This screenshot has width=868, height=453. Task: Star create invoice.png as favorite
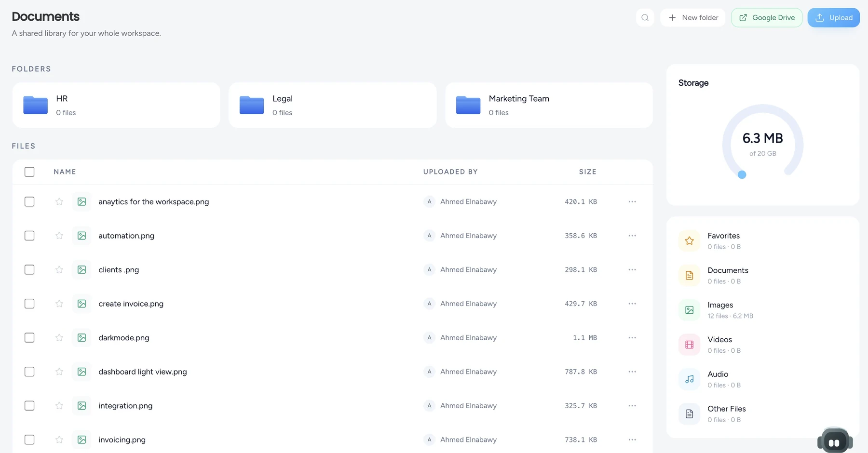[x=59, y=304]
